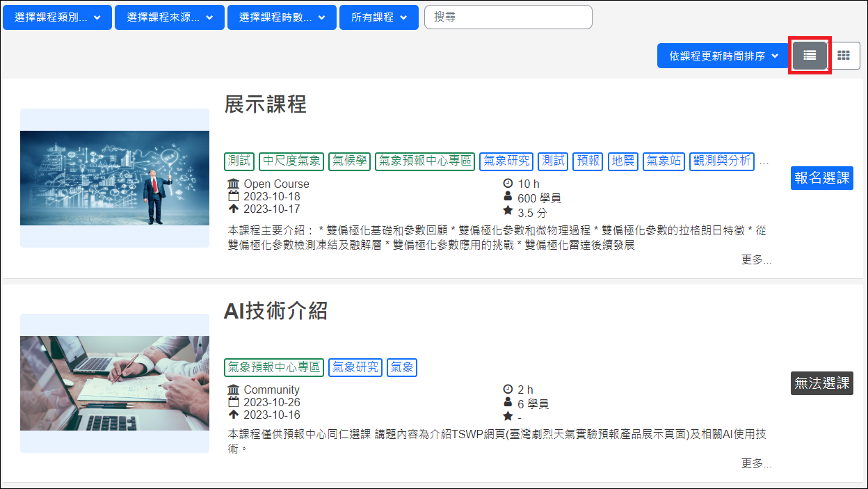Click 報名選課 to enroll in 展示課程
Viewport: 868px width, 489px height.
pyautogui.click(x=822, y=177)
